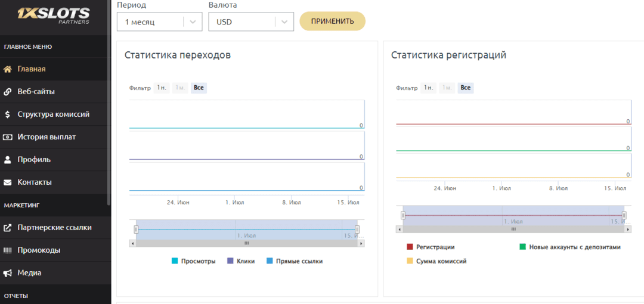Click the Статистика переходов heading
Screen dimensions: 644x304
click(x=178, y=55)
